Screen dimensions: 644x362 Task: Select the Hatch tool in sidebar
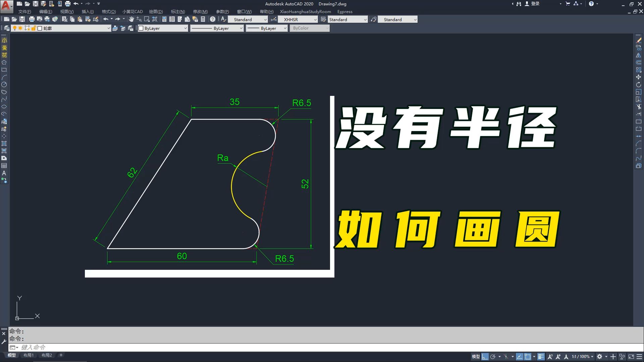point(4,144)
